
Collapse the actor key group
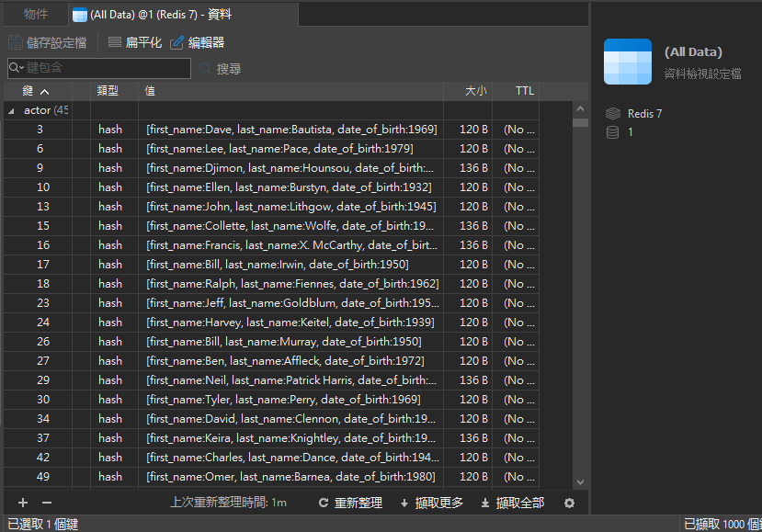(x=11, y=110)
